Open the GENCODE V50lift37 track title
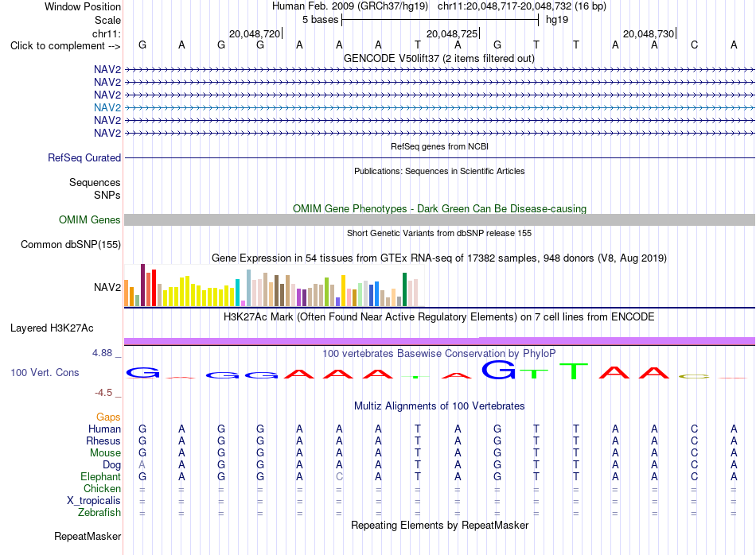The height and width of the screenshot is (555, 756). tap(439, 58)
